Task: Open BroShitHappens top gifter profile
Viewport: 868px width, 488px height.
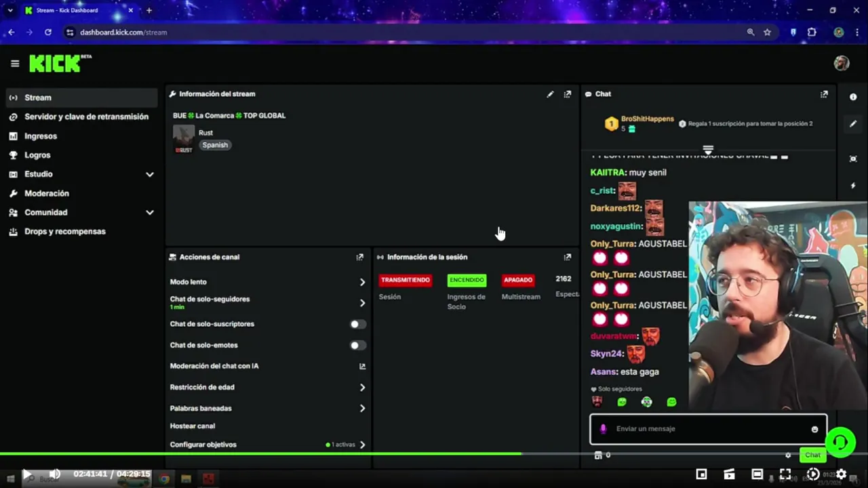Action: [x=647, y=119]
